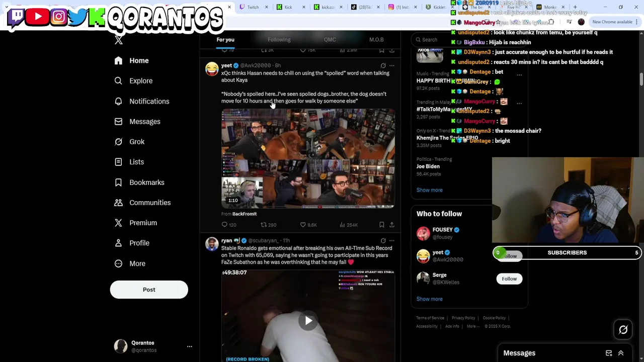Switch to the Twitch browser tab
Viewport: 644px width, 362px height.
(x=253, y=7)
